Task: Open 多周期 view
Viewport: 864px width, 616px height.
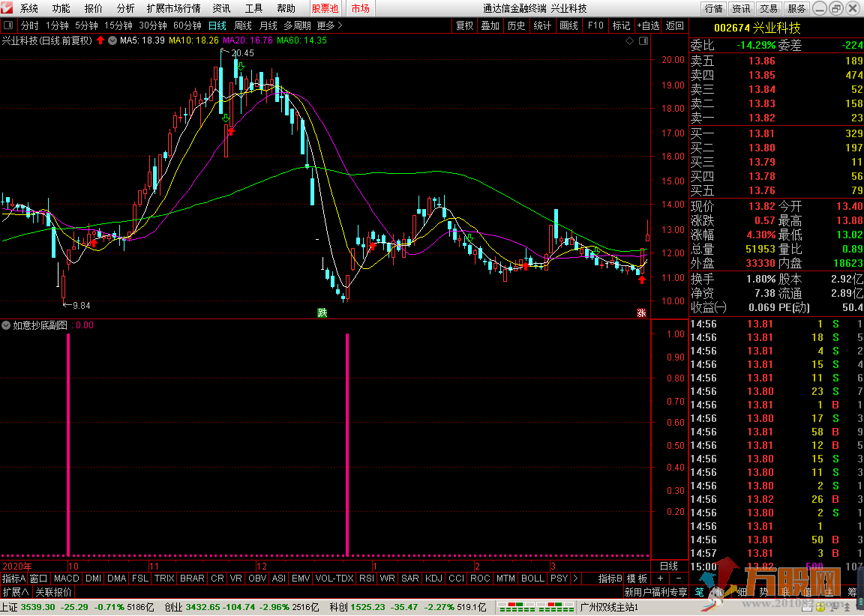Action: point(298,25)
